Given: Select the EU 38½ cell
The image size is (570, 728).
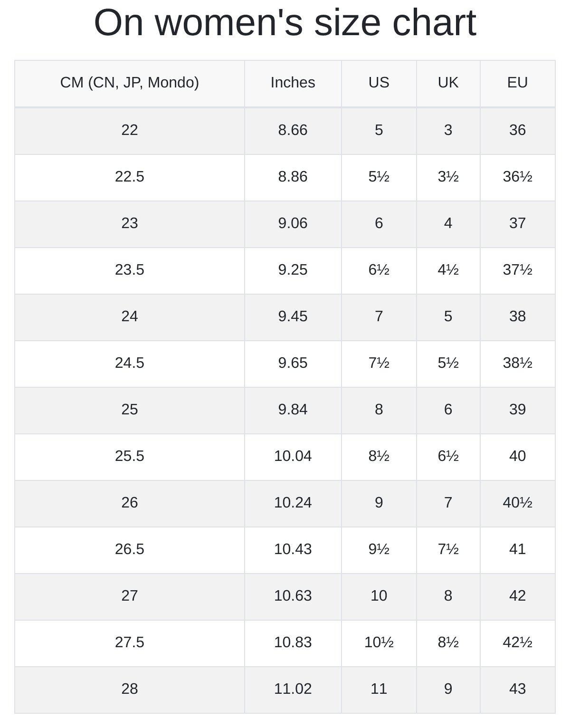Looking at the screenshot, I should [517, 363].
